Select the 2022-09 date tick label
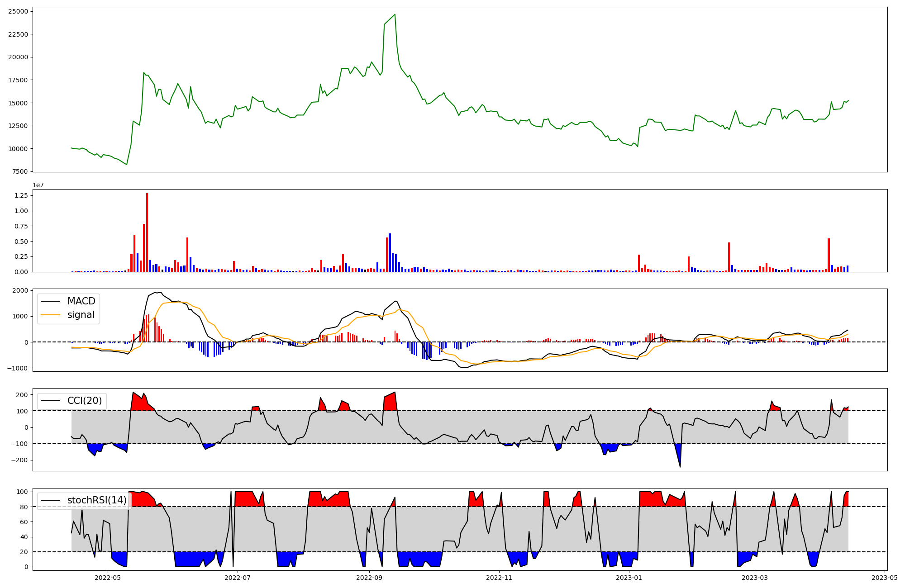 [x=369, y=578]
